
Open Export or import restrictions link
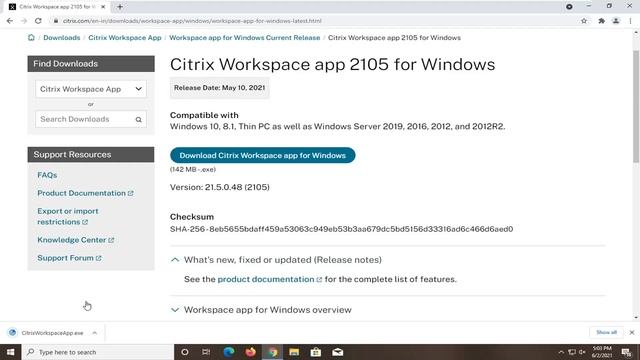68,216
